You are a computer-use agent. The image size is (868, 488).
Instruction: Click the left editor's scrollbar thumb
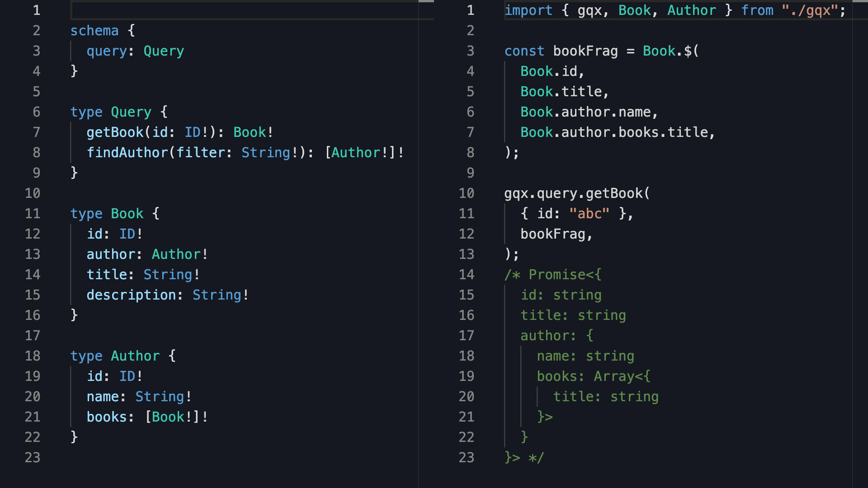[426, 1]
